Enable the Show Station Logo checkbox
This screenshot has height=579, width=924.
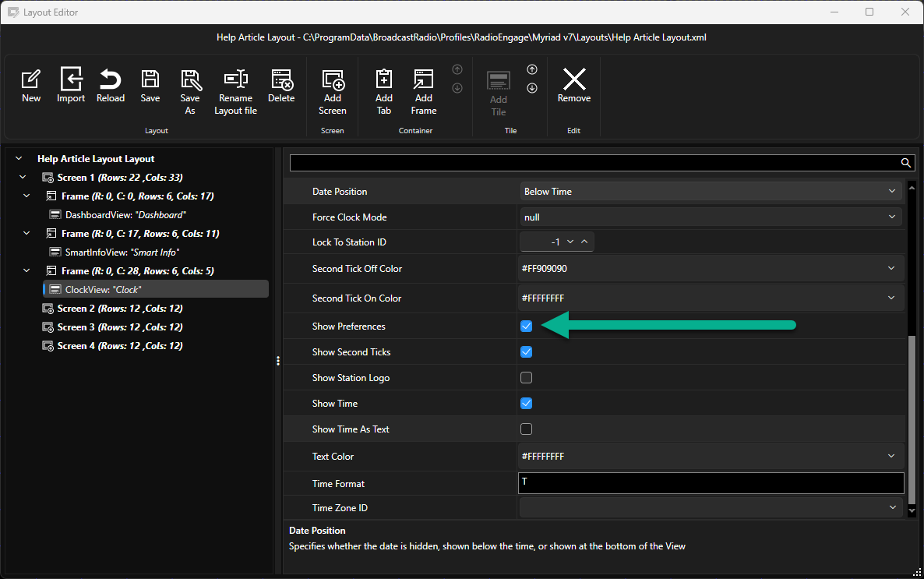click(526, 377)
